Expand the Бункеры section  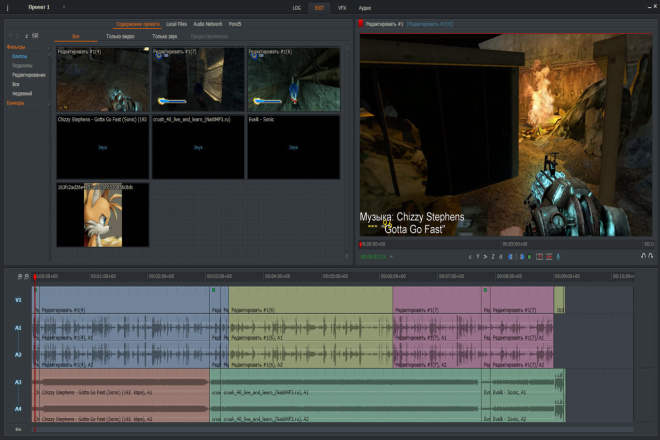tap(15, 103)
